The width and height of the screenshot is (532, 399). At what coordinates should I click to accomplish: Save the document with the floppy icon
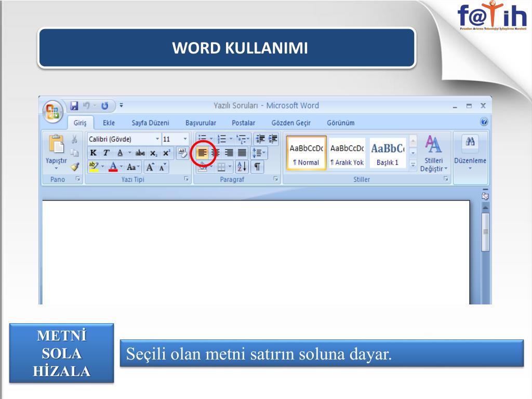[x=74, y=106]
